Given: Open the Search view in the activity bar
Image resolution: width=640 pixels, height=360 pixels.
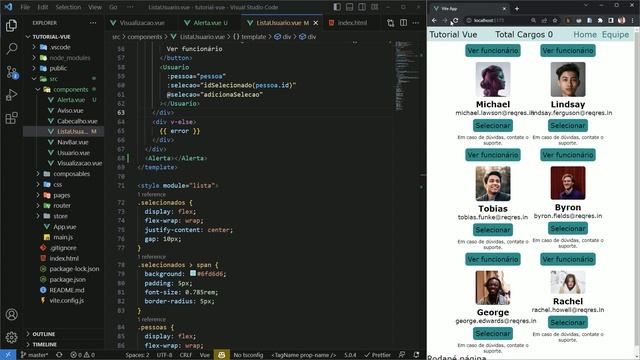Looking at the screenshot, I should 11,49.
